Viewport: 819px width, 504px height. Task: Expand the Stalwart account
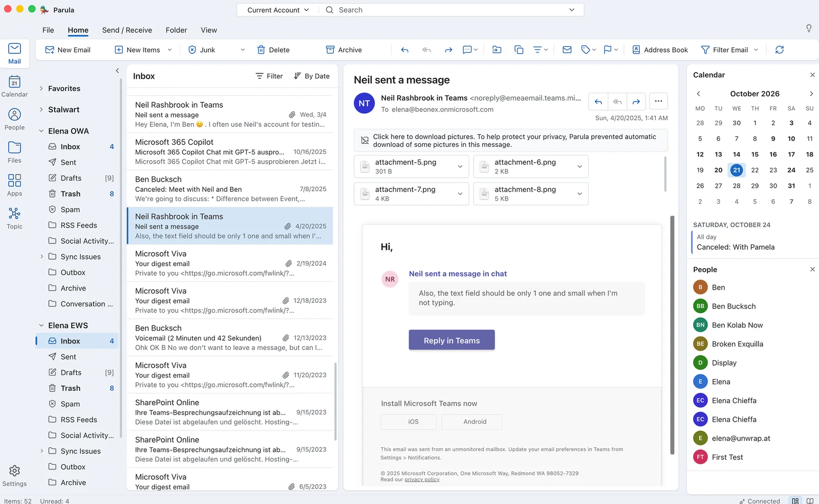click(41, 109)
